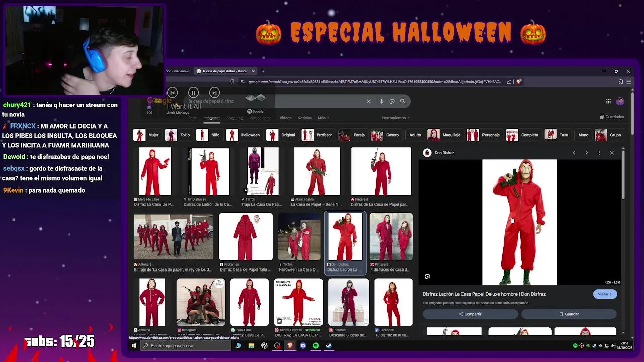Open Guardados saved items
Image resolution: width=644 pixels, height=362 pixels.
(612, 117)
